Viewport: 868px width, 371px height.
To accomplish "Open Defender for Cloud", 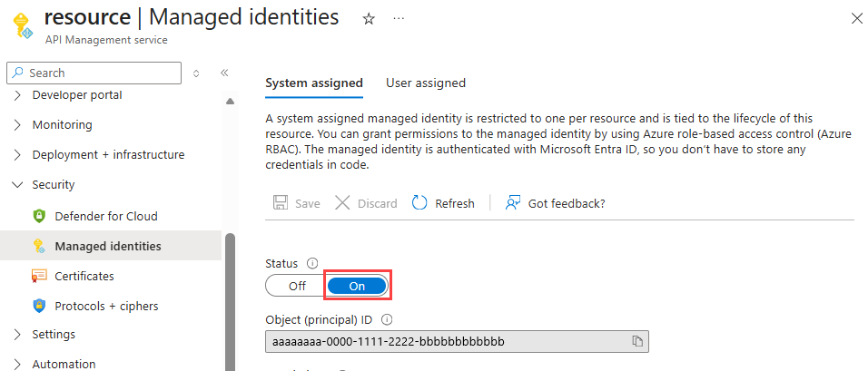I will (106, 216).
